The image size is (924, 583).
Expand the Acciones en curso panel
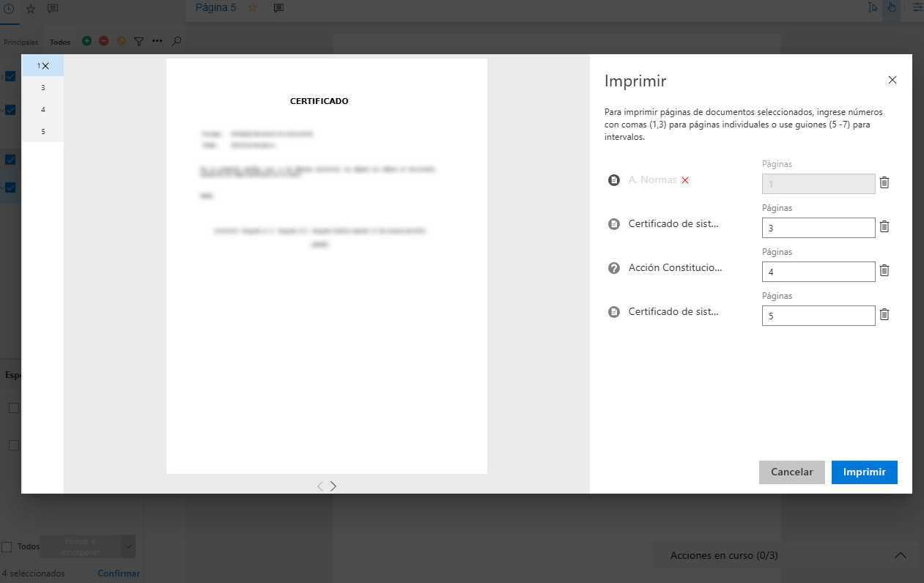click(x=901, y=555)
